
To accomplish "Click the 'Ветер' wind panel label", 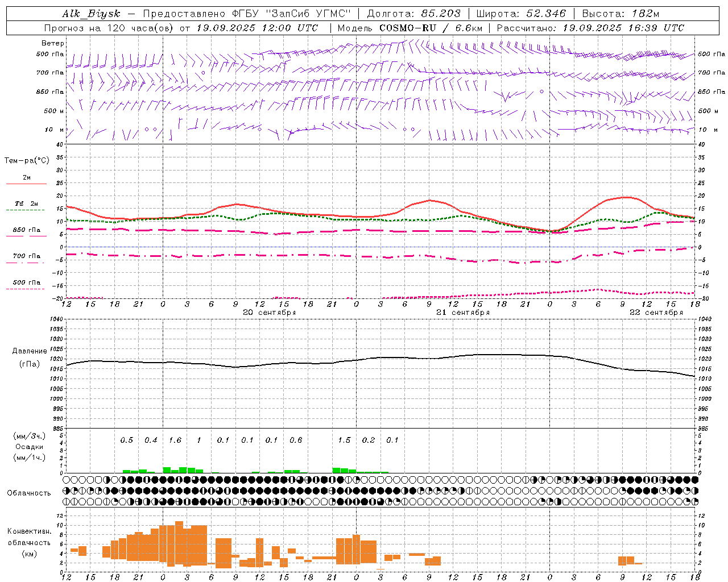I will tap(53, 43).
